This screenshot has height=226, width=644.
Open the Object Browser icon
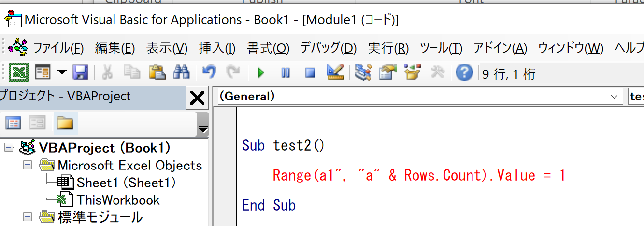[x=413, y=73]
